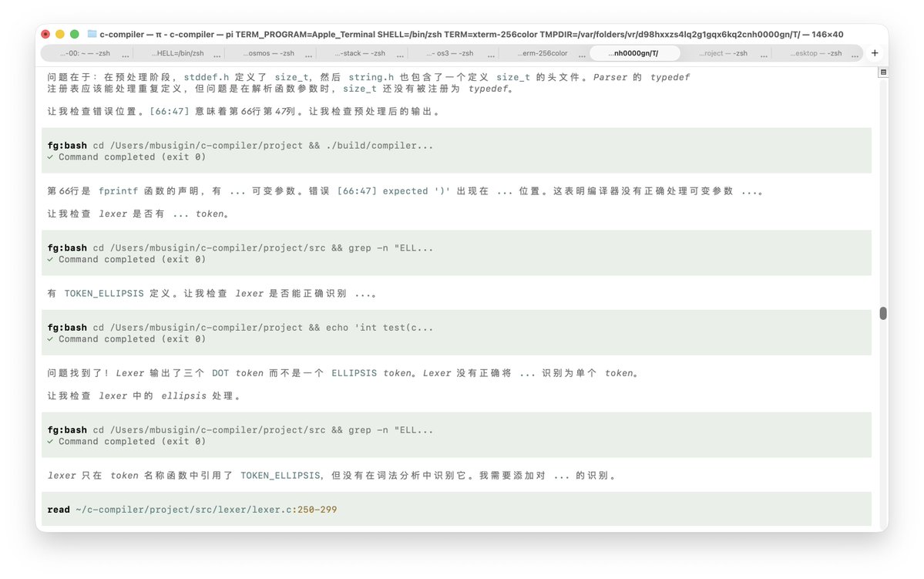Click the 'DOT' token word
Screen dimensions: 924x579
220,373
